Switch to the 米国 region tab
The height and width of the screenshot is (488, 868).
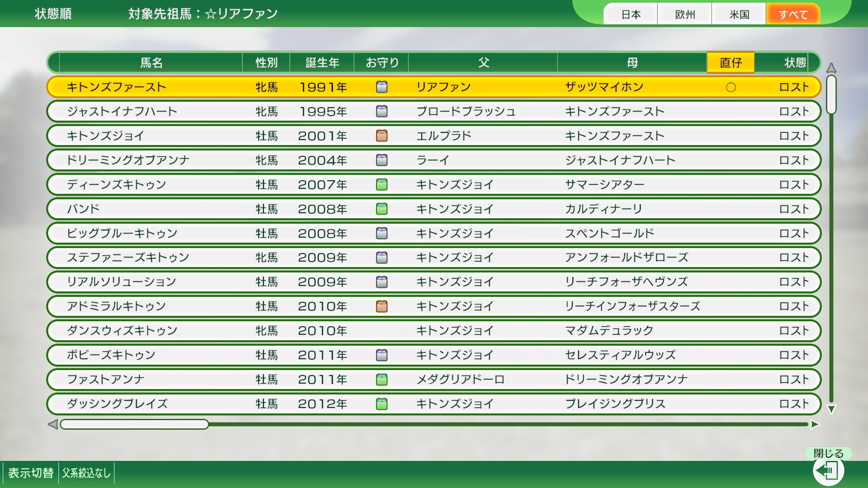point(739,14)
